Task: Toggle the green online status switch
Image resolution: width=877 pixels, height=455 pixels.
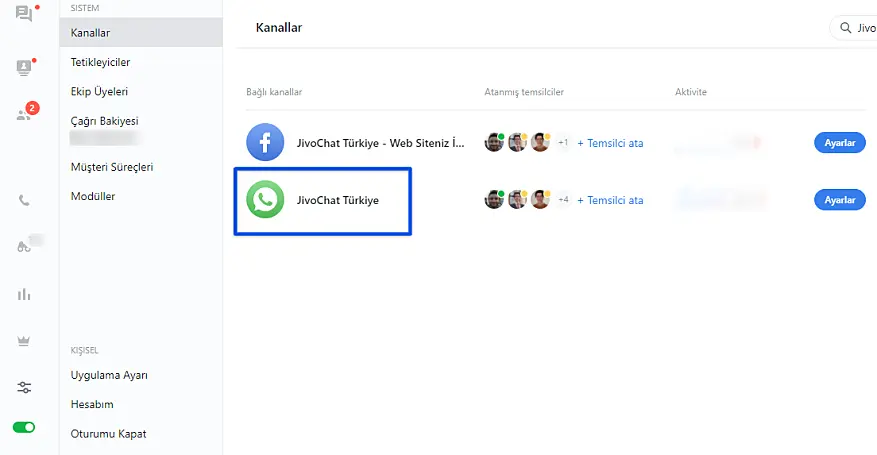Action: pyautogui.click(x=24, y=427)
